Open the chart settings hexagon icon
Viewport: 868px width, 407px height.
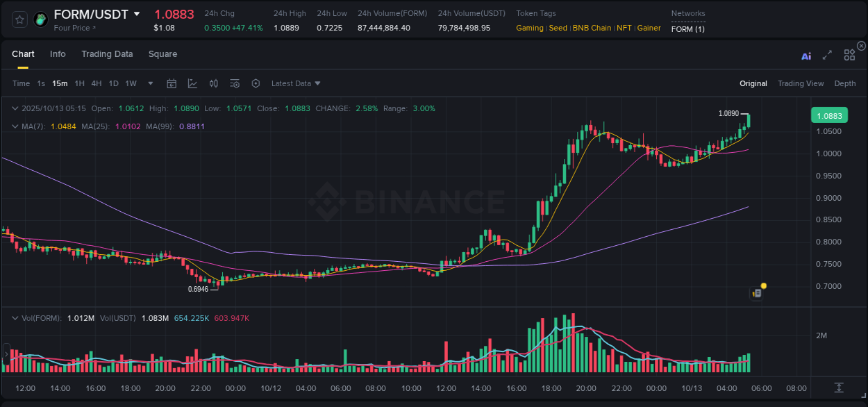(256, 83)
